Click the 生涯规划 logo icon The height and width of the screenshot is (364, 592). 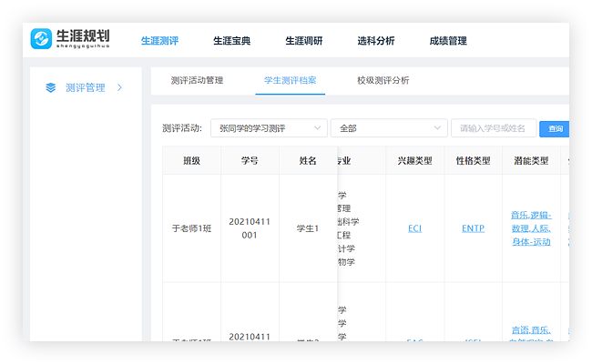point(41,39)
